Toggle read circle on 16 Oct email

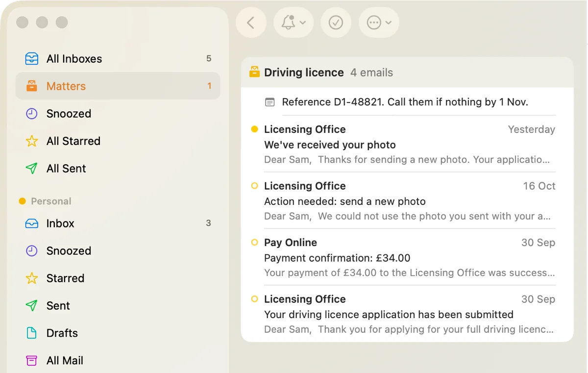(x=254, y=186)
